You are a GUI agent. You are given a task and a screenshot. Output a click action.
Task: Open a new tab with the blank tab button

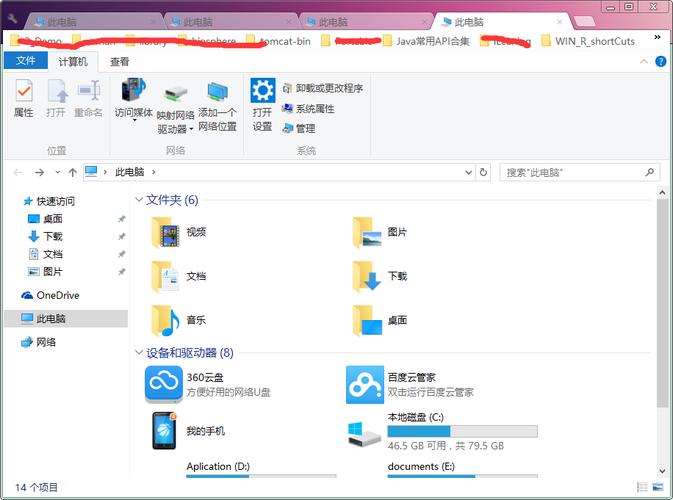click(x=584, y=21)
